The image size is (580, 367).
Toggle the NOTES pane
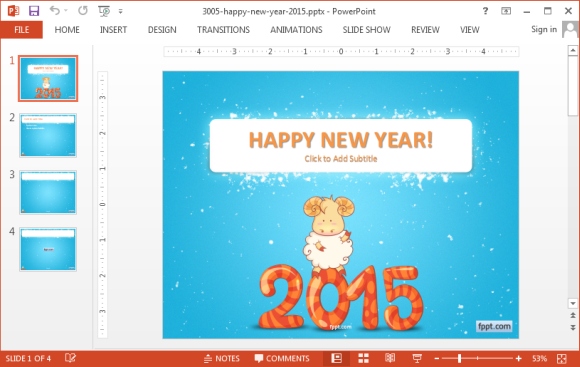(x=222, y=358)
